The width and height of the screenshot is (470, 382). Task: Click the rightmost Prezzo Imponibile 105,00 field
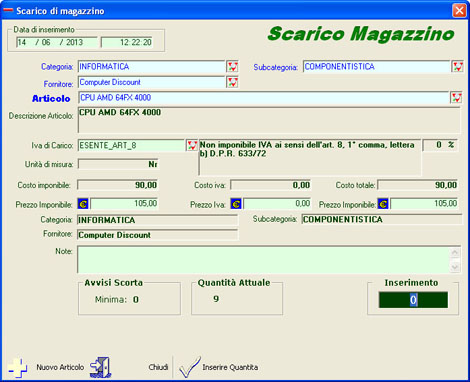[424, 204]
